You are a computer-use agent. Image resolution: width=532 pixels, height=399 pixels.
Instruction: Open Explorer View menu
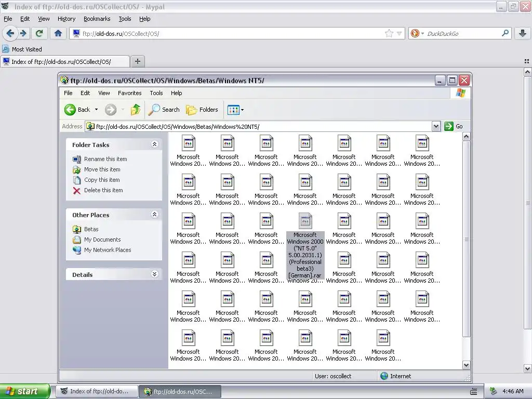click(104, 93)
